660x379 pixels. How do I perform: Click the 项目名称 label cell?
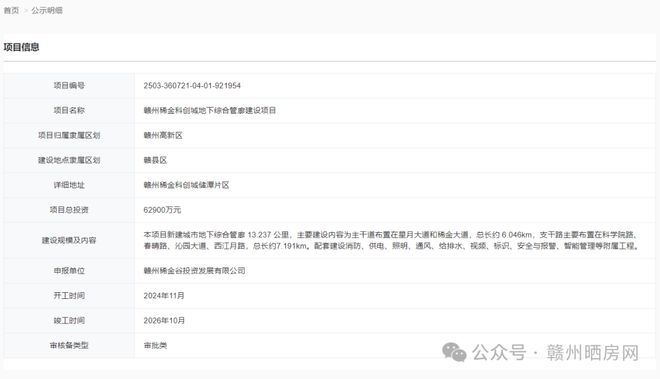[69, 110]
